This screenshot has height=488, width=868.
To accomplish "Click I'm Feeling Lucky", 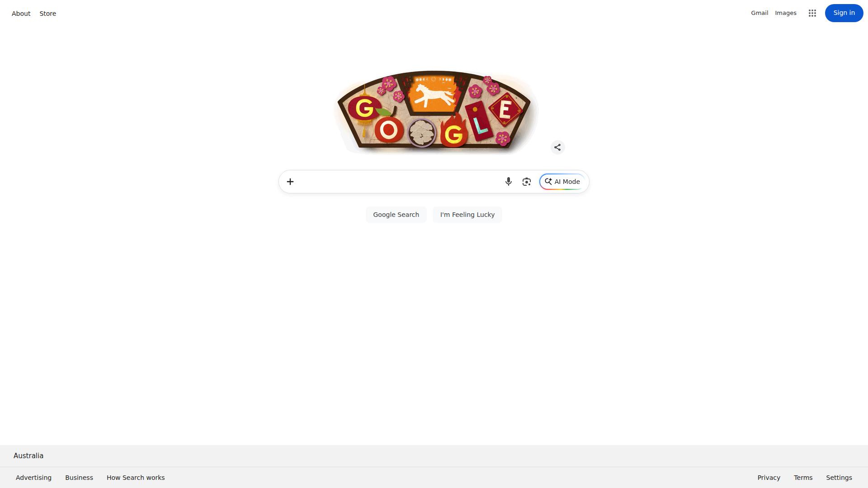I will [467, 215].
